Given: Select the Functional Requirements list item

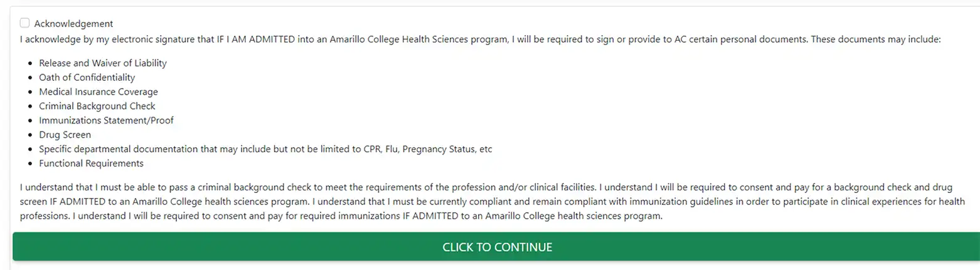Looking at the screenshot, I should pos(91,164).
